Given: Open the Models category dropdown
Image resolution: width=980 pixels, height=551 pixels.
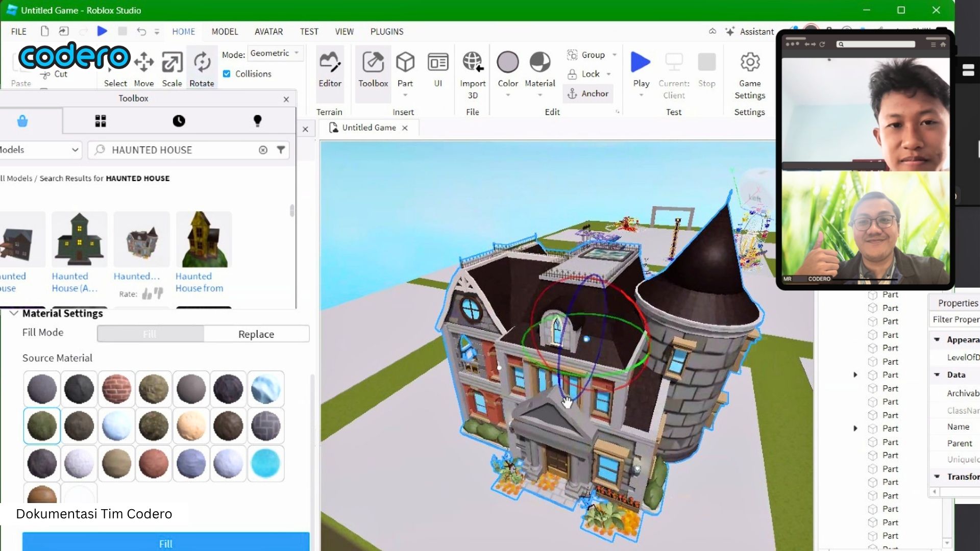Looking at the screenshot, I should [x=40, y=150].
